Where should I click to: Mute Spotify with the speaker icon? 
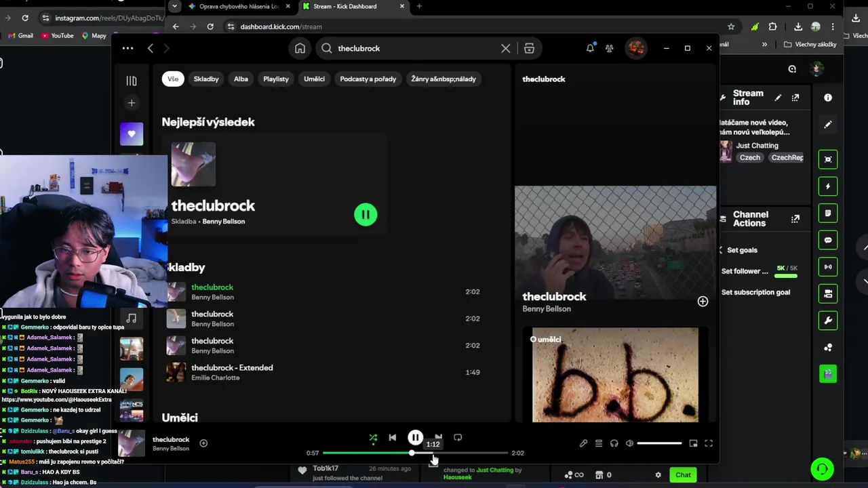click(x=629, y=443)
